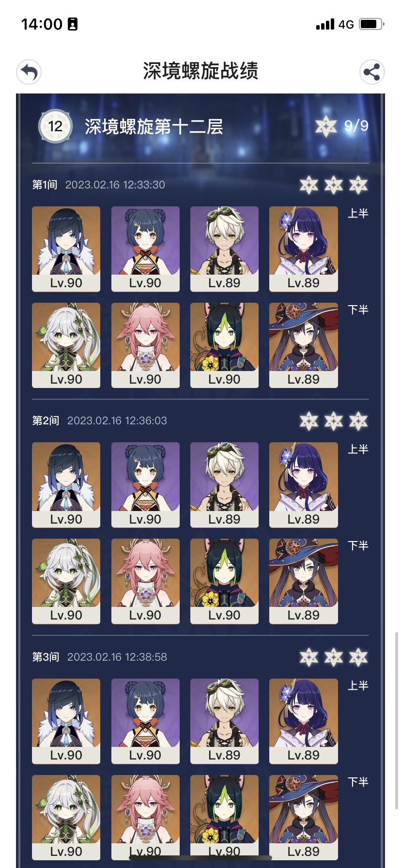Screen dimensions: 401x868
Task: Tap the last star of chamber 2
Action: click(358, 421)
